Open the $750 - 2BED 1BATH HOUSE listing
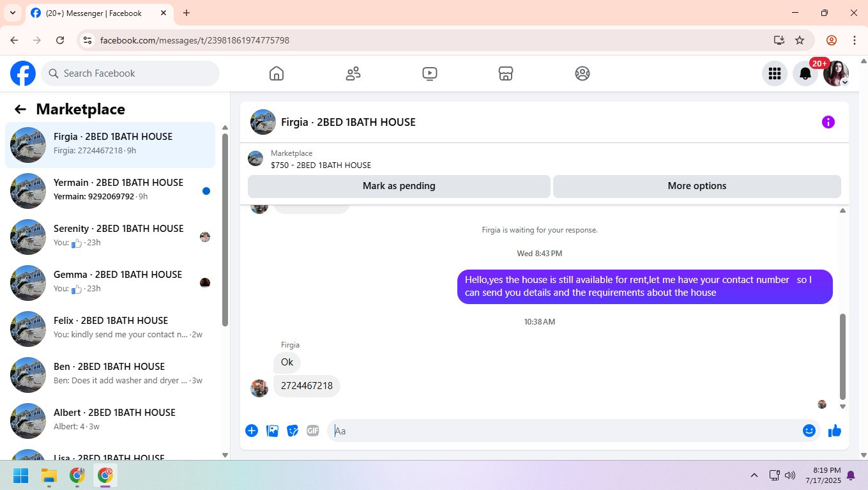The image size is (868, 490). coord(321,165)
